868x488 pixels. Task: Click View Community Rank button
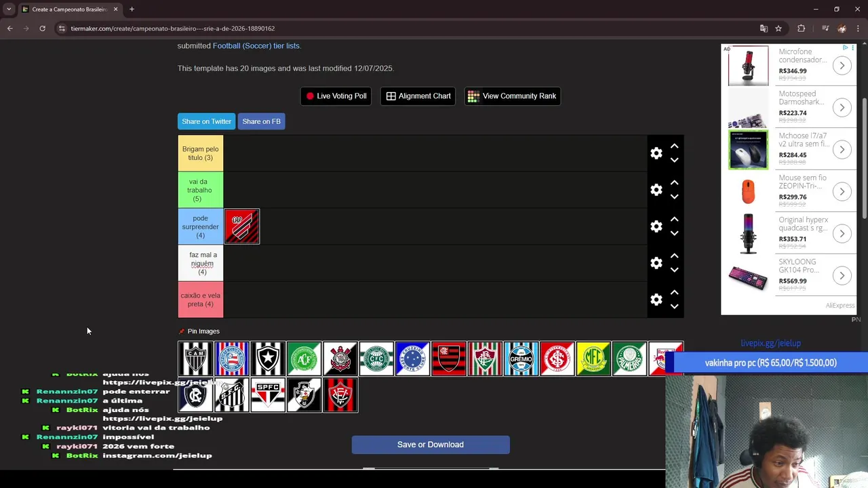512,96
